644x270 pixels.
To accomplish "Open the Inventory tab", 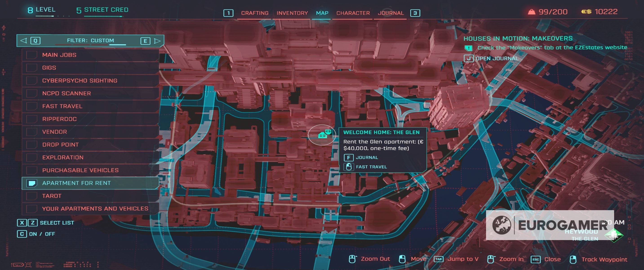I will click(x=292, y=13).
